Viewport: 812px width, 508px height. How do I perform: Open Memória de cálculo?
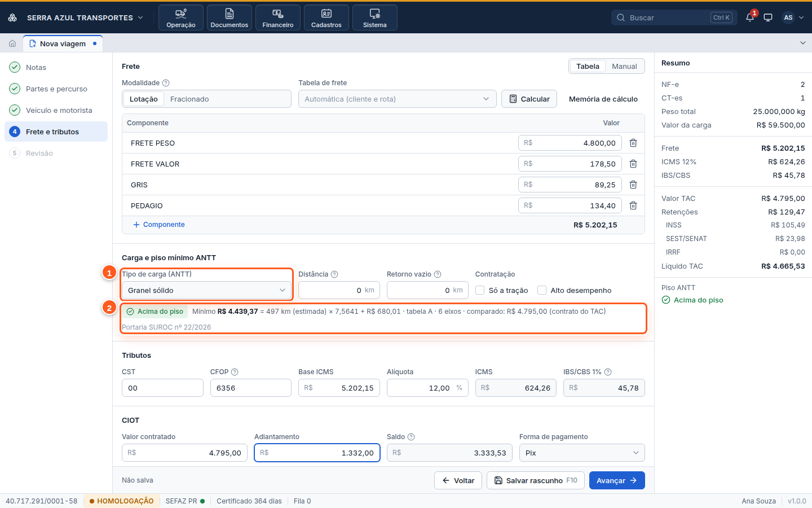[x=603, y=99]
